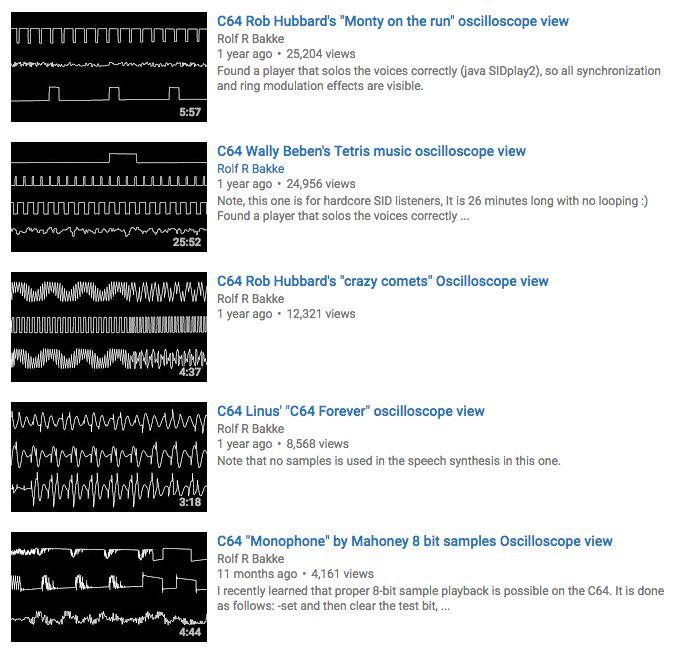Click the Linus' "C64 Forever" video title
Image resolution: width=681 pixels, height=653 pixels.
pos(350,411)
